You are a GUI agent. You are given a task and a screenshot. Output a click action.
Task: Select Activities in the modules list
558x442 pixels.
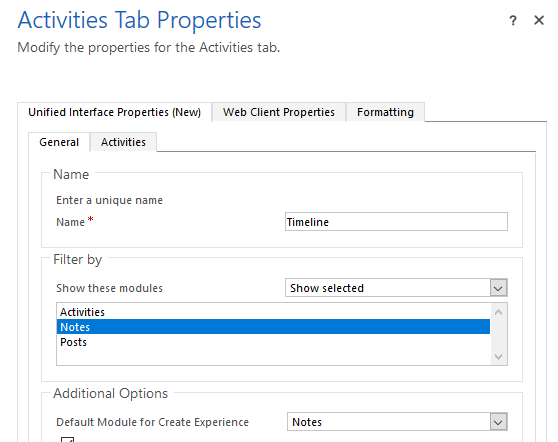point(273,312)
